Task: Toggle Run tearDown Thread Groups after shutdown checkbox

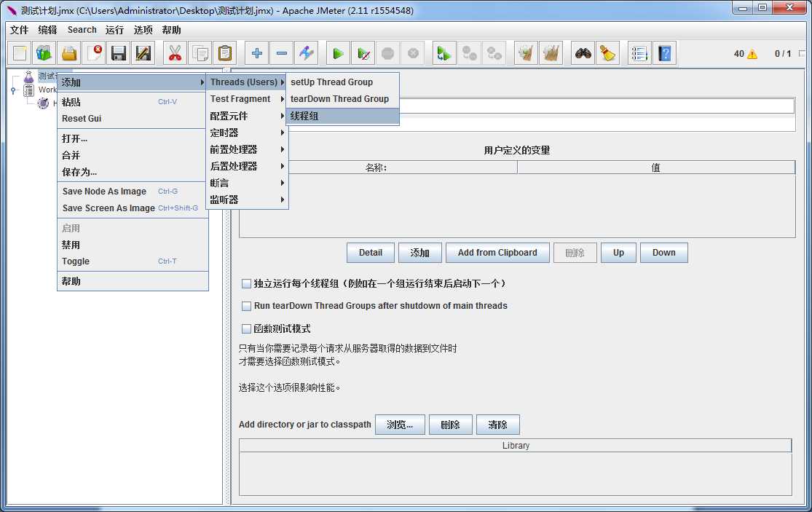Action: [x=246, y=306]
